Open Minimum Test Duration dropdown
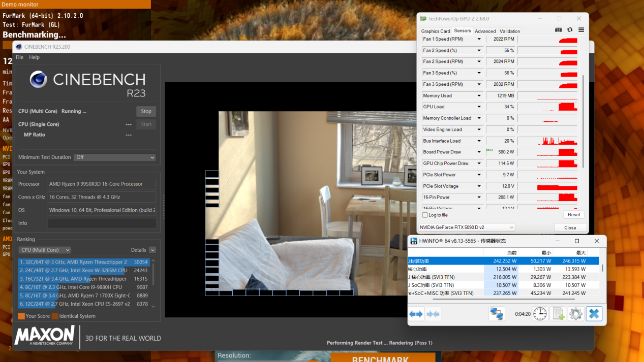 [x=115, y=157]
